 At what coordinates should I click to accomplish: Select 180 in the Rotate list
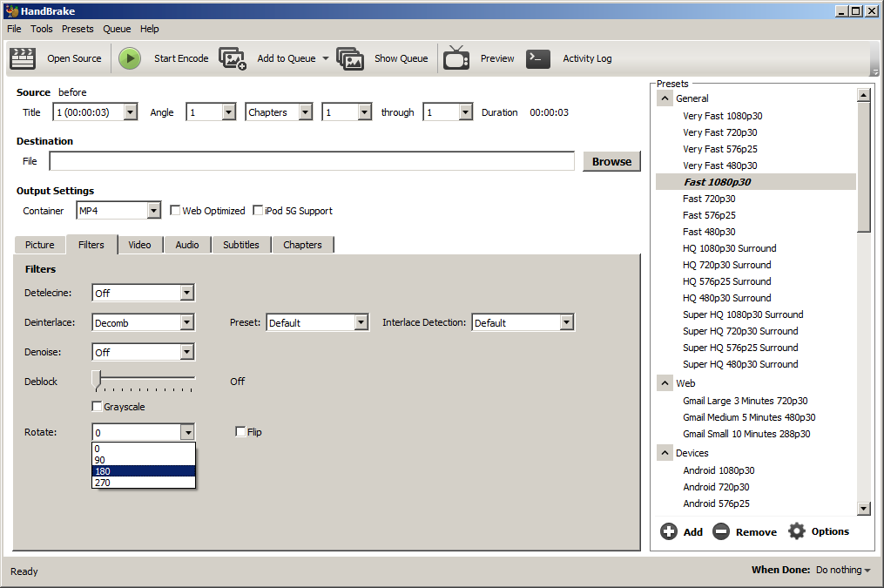144,471
